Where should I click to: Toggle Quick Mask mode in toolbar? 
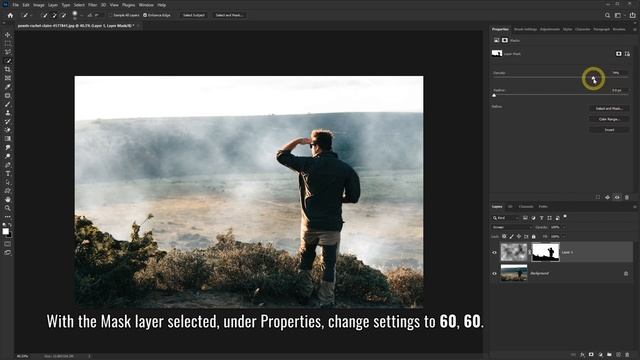pyautogui.click(x=7, y=244)
